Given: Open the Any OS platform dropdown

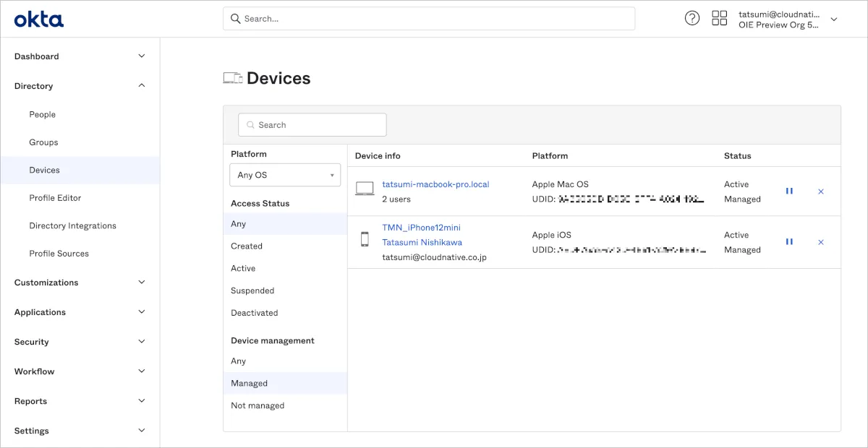Looking at the screenshot, I should 285,175.
